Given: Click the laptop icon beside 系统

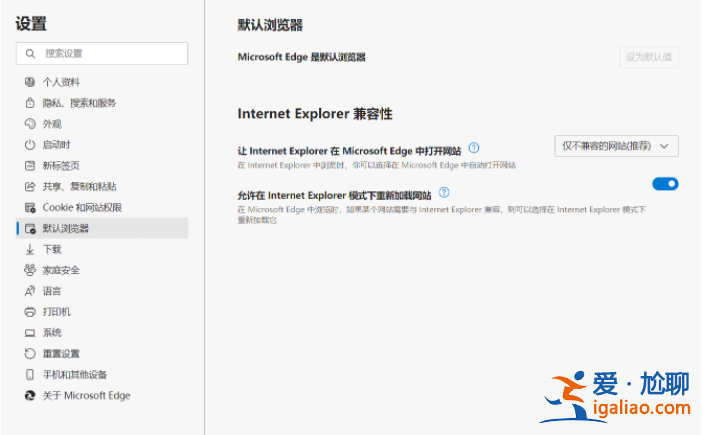Looking at the screenshot, I should (x=30, y=333).
